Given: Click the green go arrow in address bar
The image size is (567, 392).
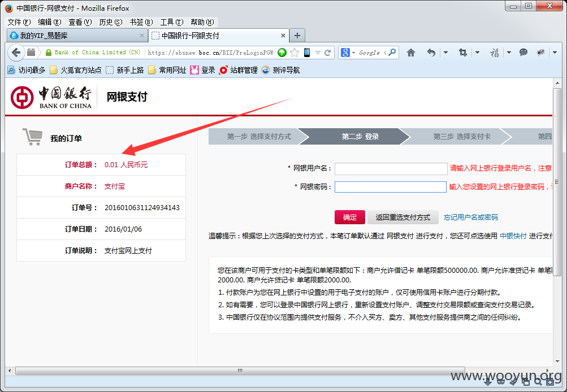Looking at the screenshot, I should [x=282, y=53].
